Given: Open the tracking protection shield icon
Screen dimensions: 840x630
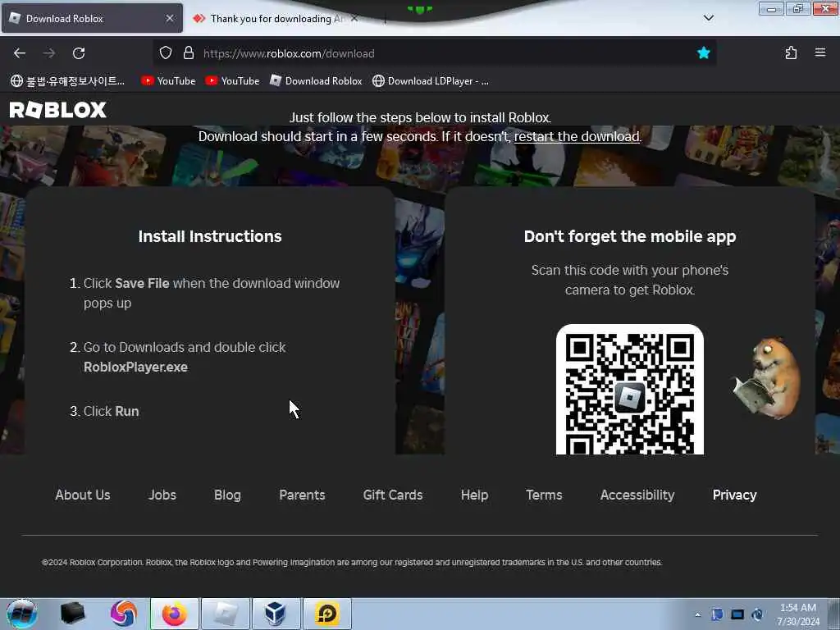Looking at the screenshot, I should click(166, 53).
